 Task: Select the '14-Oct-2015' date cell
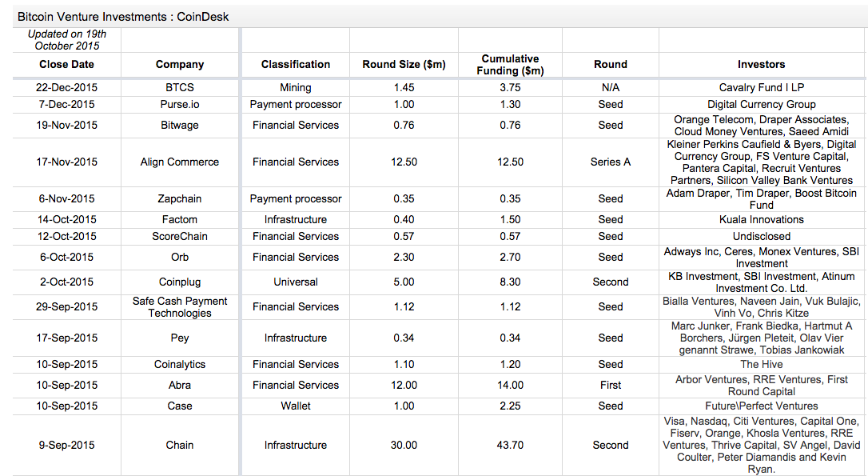(67, 219)
